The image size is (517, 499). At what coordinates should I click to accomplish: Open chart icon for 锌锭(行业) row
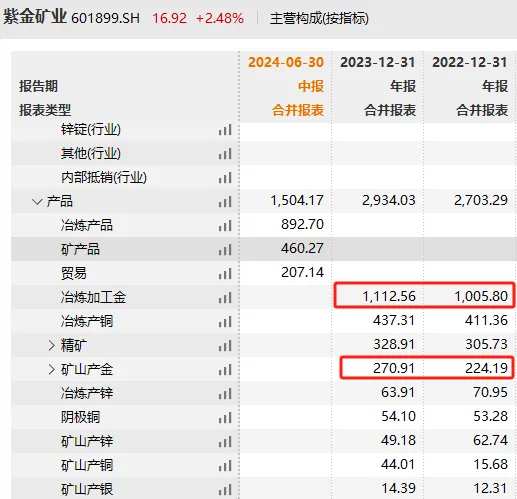pos(225,130)
